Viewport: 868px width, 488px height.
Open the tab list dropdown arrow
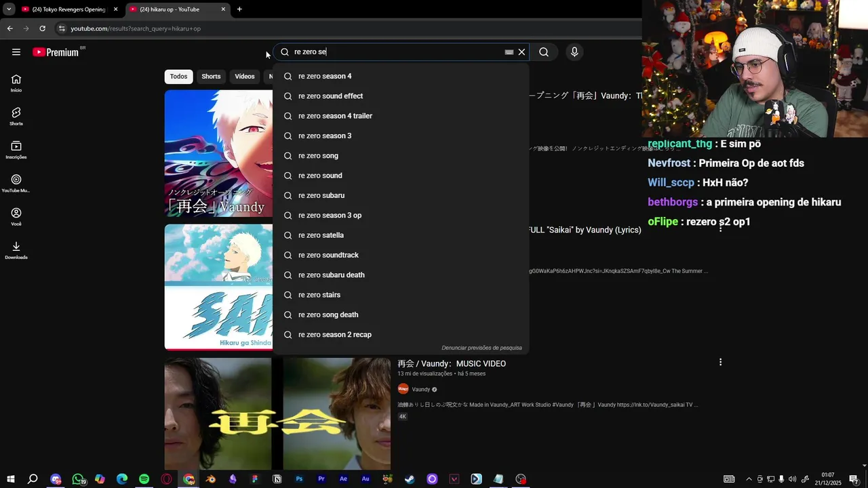tap(9, 9)
